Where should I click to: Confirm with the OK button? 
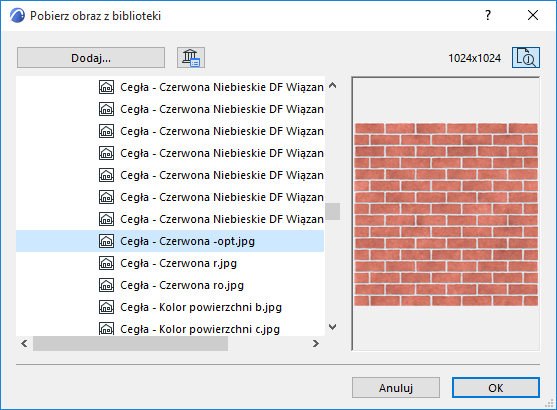[496, 388]
